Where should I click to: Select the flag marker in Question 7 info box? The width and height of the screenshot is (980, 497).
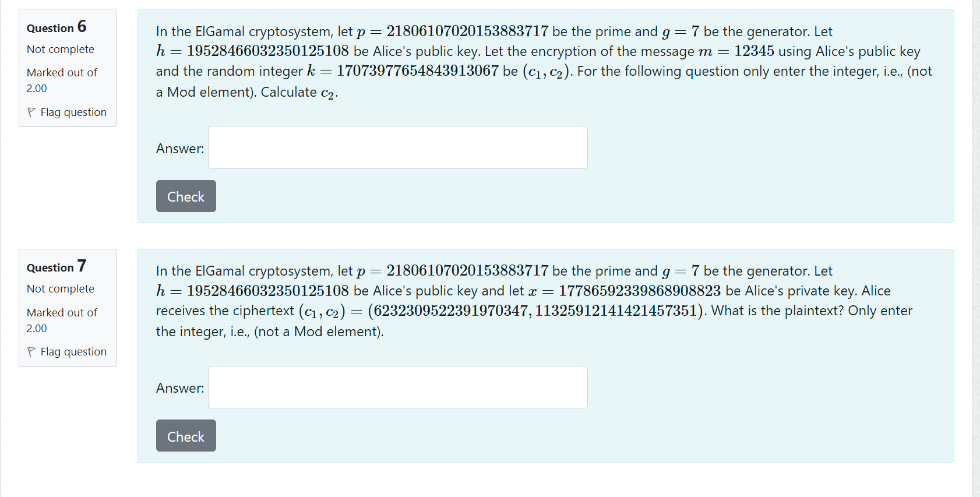(x=32, y=351)
